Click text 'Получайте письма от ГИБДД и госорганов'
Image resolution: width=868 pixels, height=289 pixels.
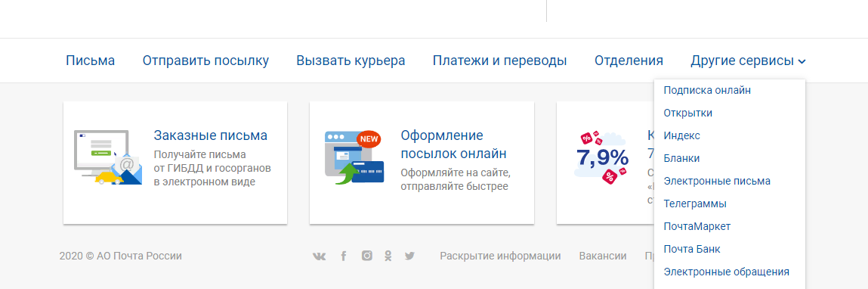pos(212,161)
